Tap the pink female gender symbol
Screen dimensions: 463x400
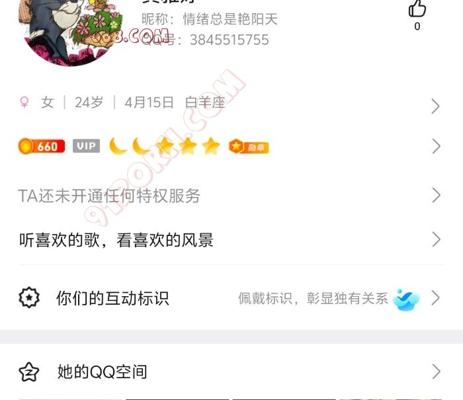click(x=24, y=102)
